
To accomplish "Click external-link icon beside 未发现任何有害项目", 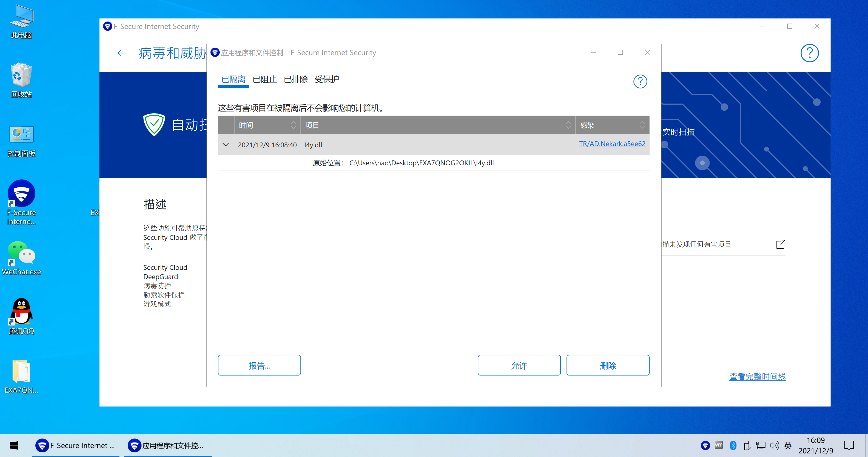I will pyautogui.click(x=780, y=244).
